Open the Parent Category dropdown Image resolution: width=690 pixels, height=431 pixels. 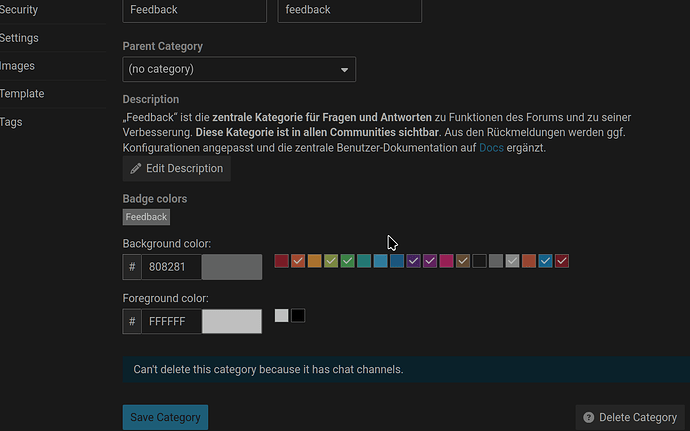[x=239, y=69]
